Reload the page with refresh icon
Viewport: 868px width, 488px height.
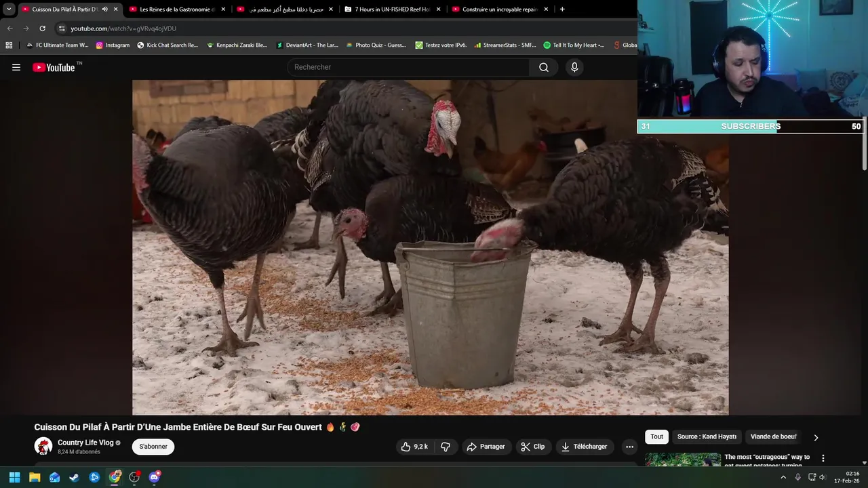click(x=42, y=28)
